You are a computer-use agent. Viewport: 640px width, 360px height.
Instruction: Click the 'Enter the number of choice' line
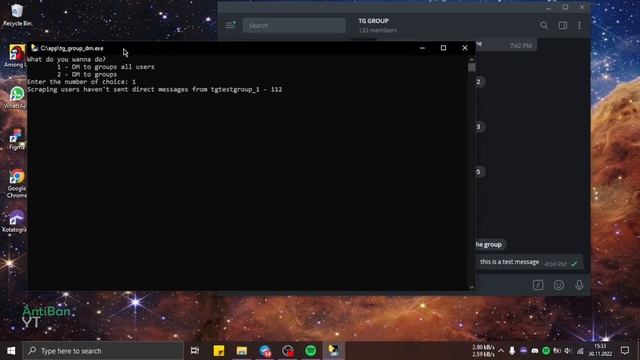pos(81,82)
